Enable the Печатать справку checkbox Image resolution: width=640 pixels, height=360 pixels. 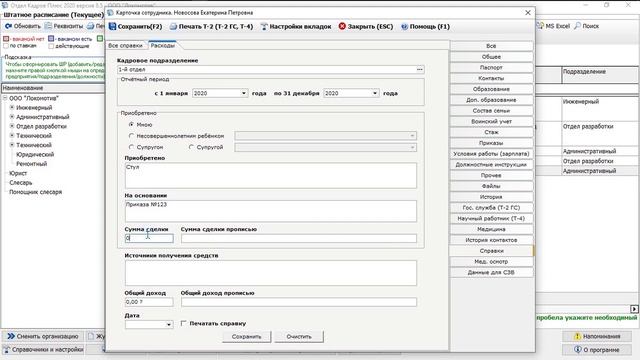(184, 323)
